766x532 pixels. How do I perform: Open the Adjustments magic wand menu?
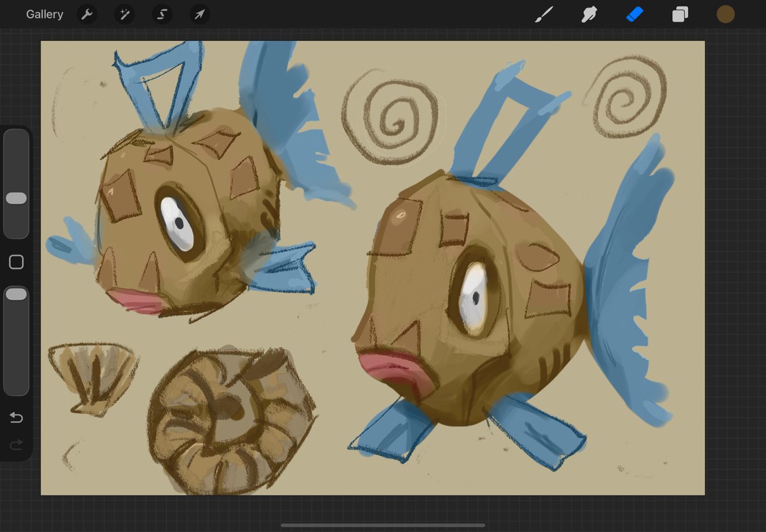tap(124, 14)
